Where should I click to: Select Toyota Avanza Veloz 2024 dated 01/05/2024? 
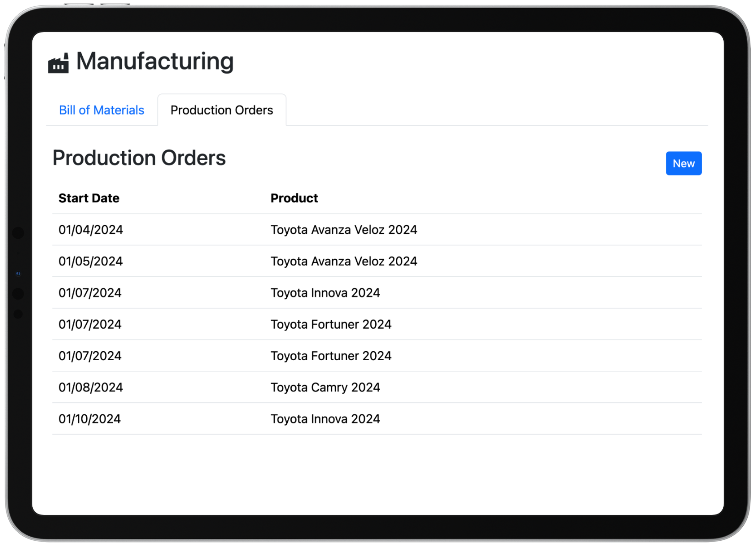pos(344,262)
